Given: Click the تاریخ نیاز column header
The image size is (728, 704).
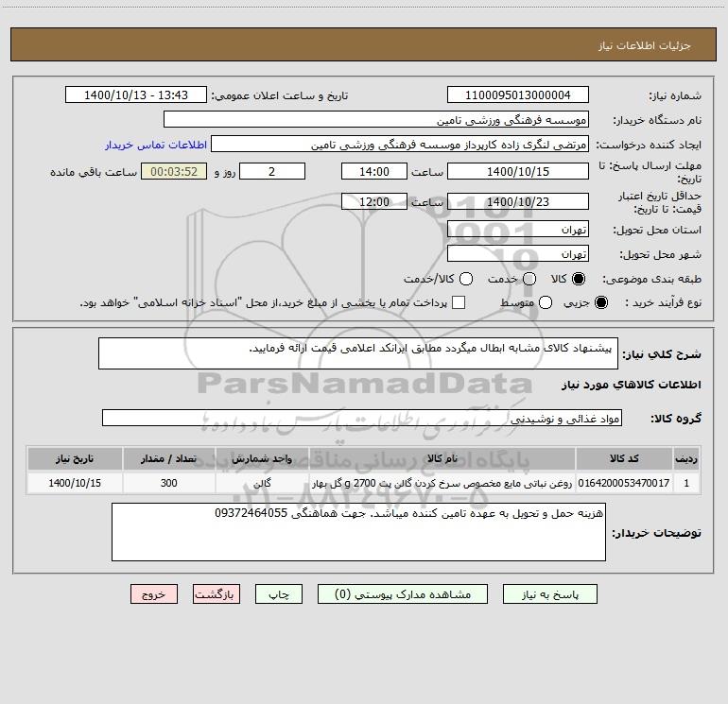Looking at the screenshot, I should [75, 458].
